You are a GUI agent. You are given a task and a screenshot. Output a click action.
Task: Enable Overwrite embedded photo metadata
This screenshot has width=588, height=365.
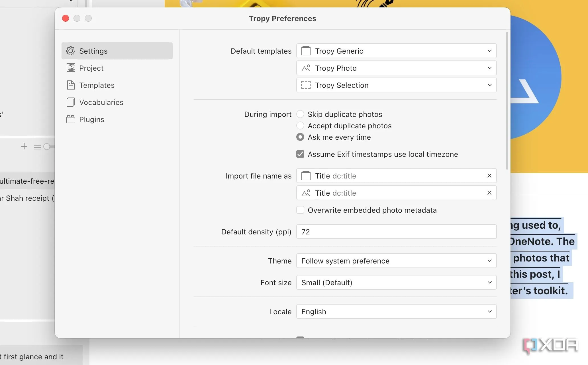(300, 210)
